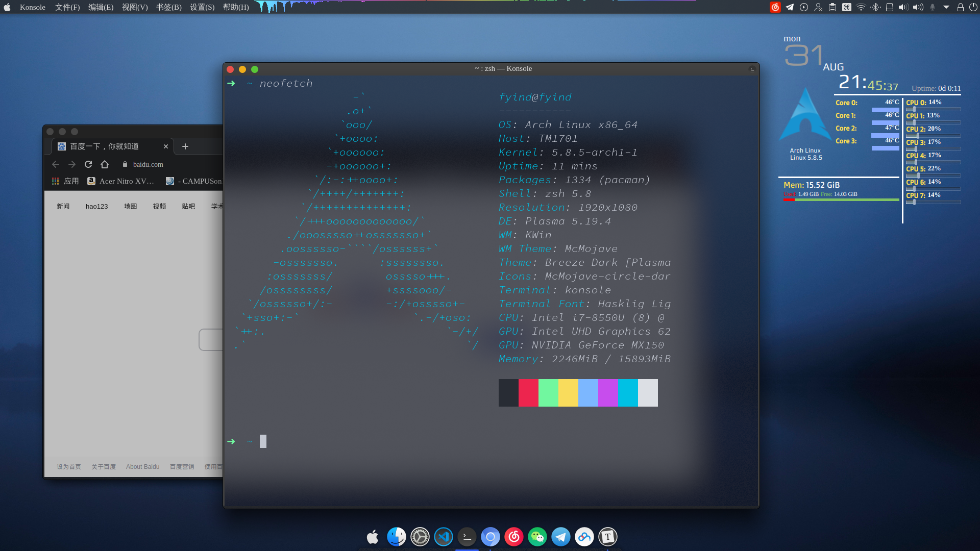Open a new tab in browser

[185, 146]
